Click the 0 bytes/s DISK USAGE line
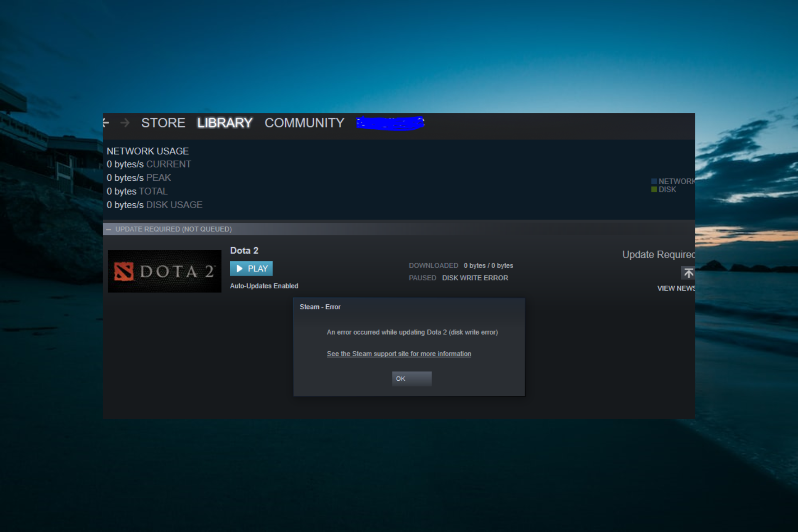Screen dimensions: 798x532 tap(154, 205)
